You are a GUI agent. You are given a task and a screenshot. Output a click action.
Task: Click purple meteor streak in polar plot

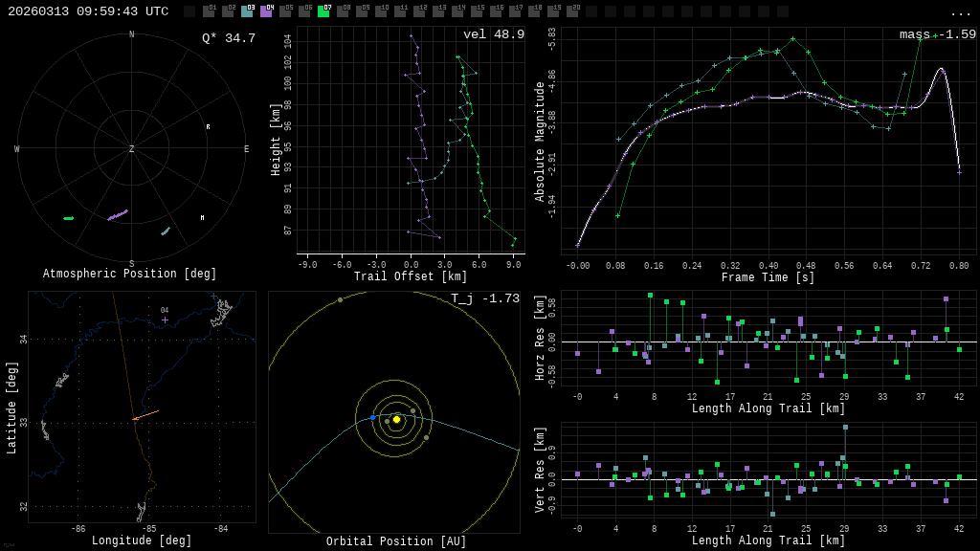(118, 215)
